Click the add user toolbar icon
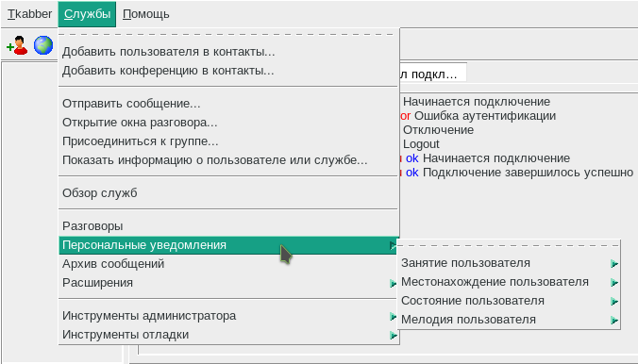Viewport: 638px width, 364px height. [17, 45]
